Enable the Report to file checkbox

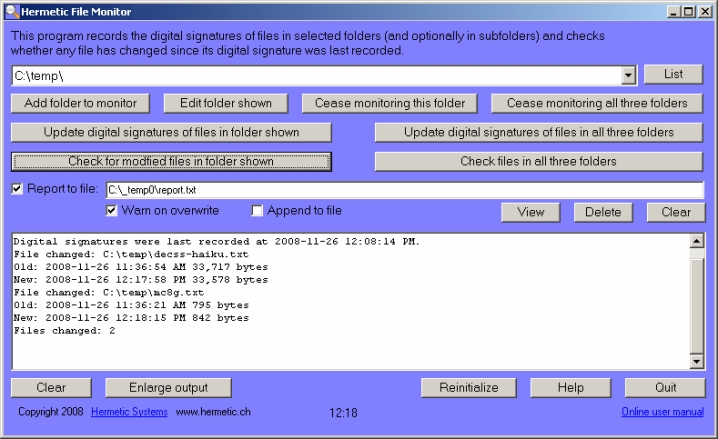tap(17, 188)
